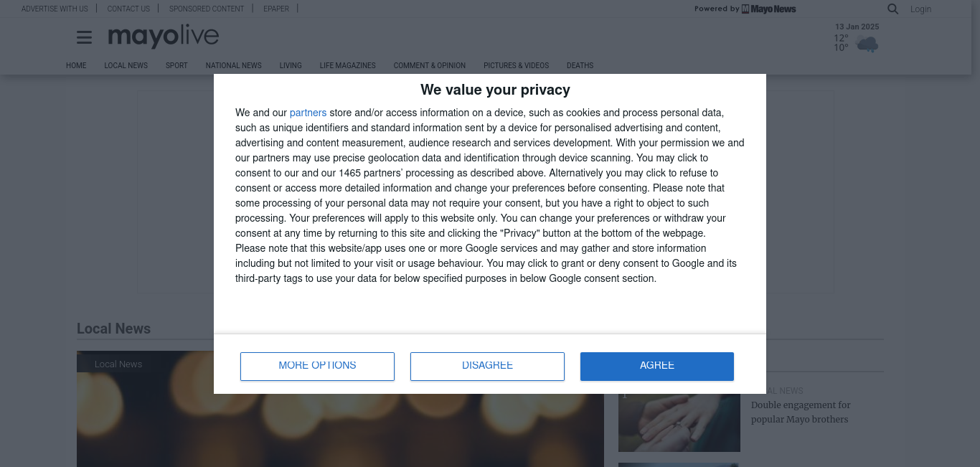The width and height of the screenshot is (980, 467).
Task: Click the Login link
Action: tap(920, 9)
